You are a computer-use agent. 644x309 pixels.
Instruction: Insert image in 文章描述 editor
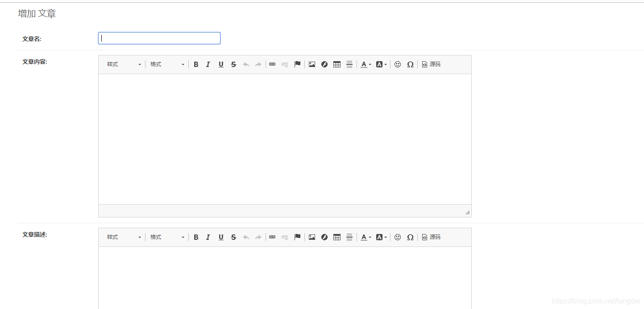pos(312,237)
